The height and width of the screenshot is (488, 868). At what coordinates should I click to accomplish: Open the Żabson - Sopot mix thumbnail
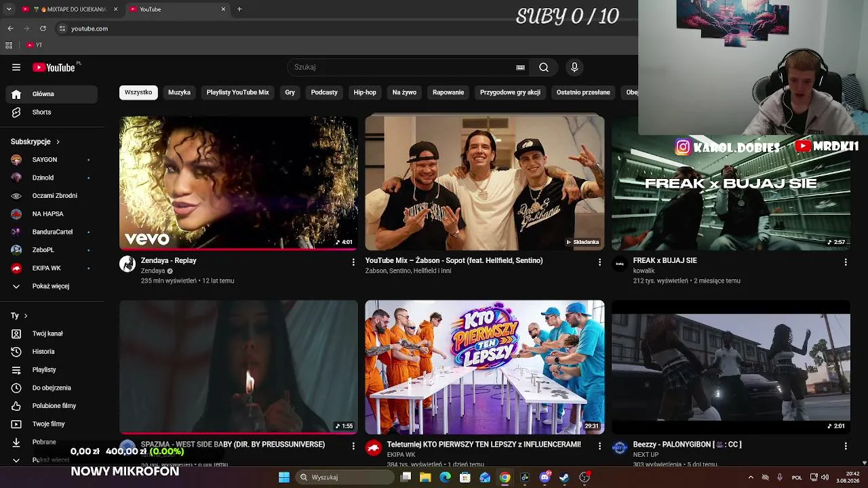click(x=485, y=183)
